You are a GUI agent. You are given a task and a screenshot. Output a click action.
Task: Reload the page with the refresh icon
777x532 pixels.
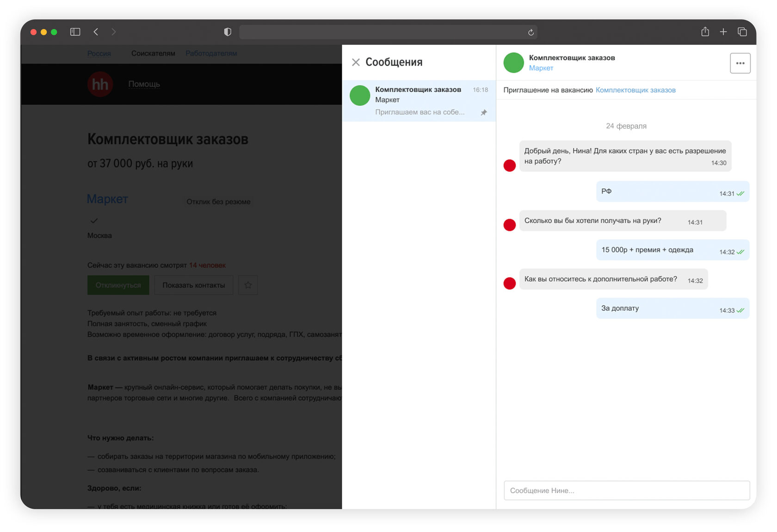530,32
